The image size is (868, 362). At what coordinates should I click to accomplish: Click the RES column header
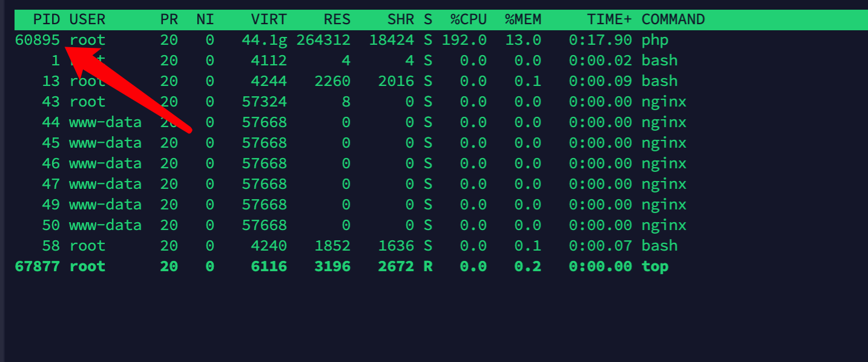(337, 19)
